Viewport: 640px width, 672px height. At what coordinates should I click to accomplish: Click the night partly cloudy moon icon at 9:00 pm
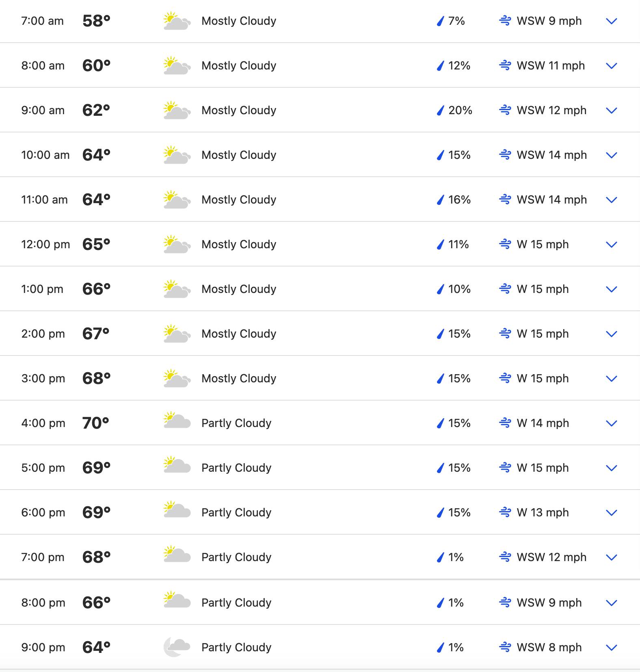point(177,647)
